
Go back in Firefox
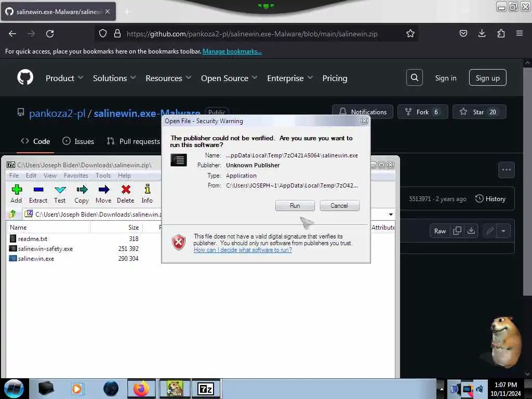pyautogui.click(x=12, y=34)
